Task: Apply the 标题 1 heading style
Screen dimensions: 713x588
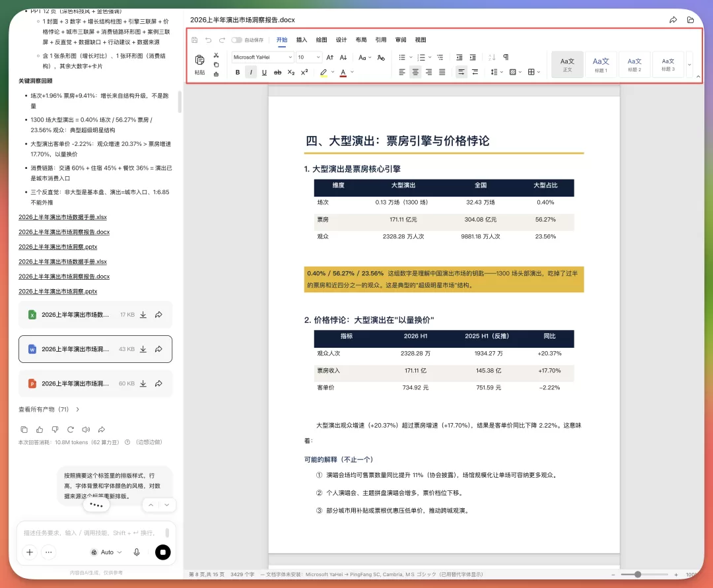Action: tap(601, 65)
